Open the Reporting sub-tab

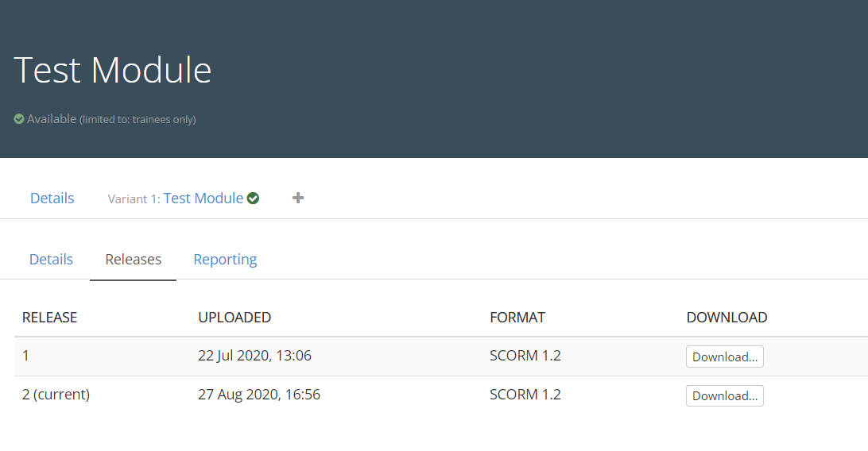pyautogui.click(x=225, y=260)
